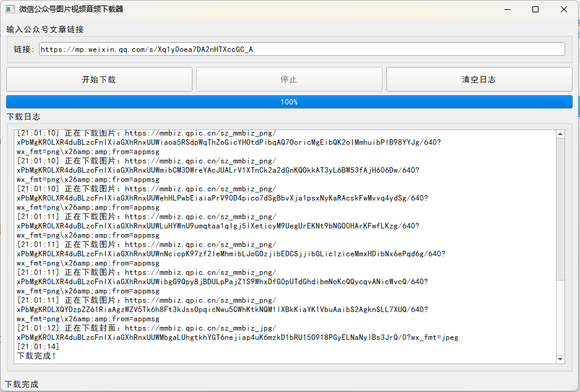Close the WeChat downloader window
The width and height of the screenshot is (580, 392).
point(564,9)
